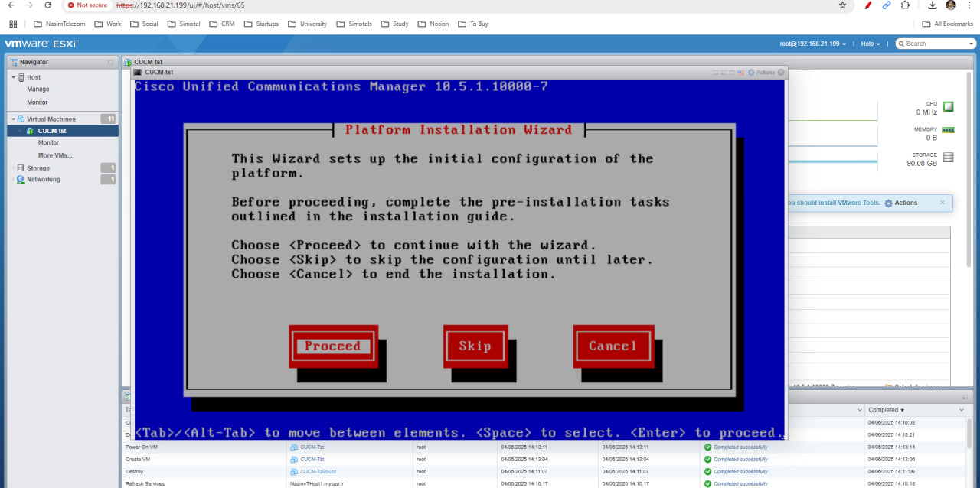Select Networking in the Navigator
The height and width of the screenshot is (488, 980).
tap(44, 180)
